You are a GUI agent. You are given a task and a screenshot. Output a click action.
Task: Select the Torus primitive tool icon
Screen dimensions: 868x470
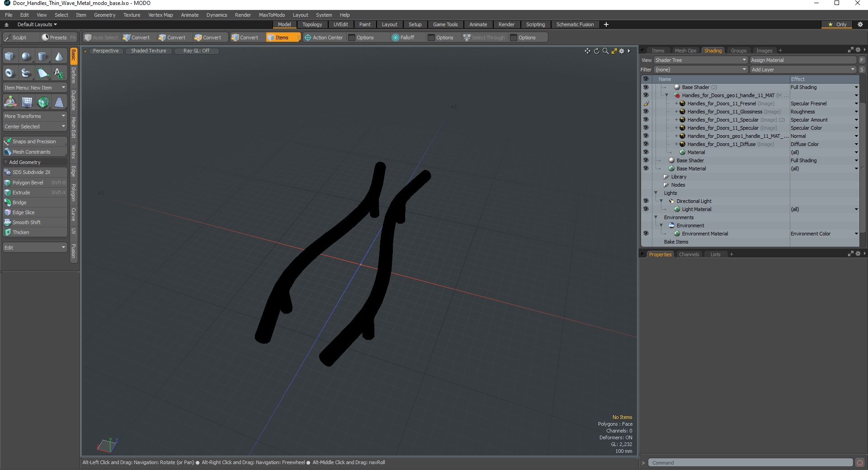[9, 73]
